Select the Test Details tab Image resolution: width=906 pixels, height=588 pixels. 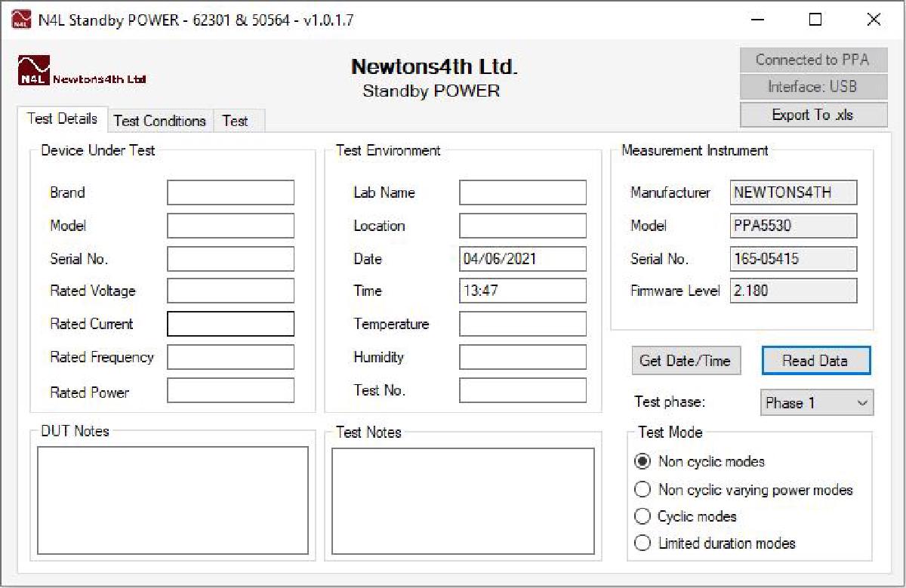63,119
